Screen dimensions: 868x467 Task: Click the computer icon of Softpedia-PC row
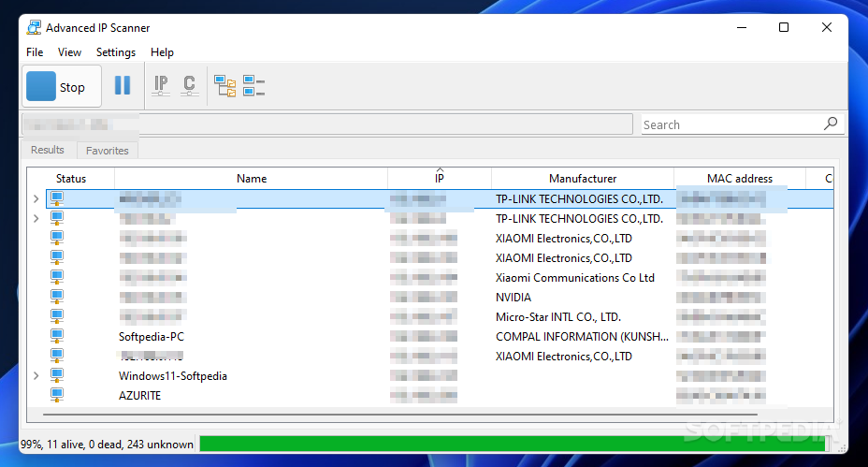coord(56,336)
